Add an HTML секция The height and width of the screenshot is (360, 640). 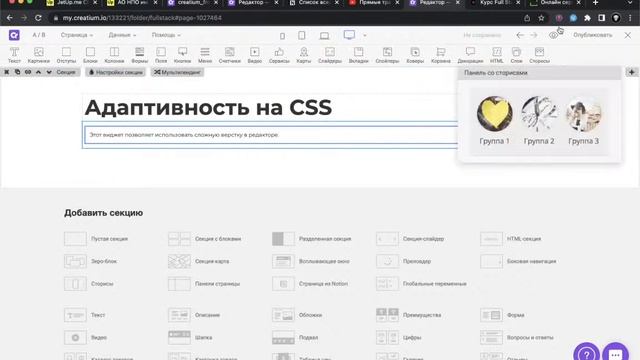[511, 239]
